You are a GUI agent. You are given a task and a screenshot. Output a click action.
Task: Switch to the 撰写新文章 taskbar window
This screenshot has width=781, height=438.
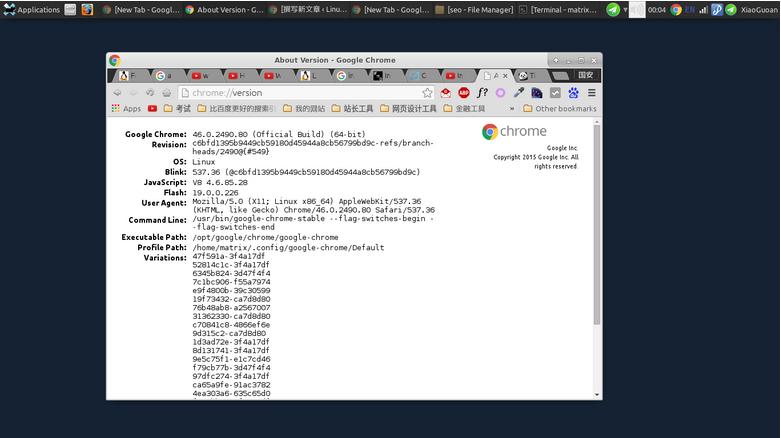point(307,9)
